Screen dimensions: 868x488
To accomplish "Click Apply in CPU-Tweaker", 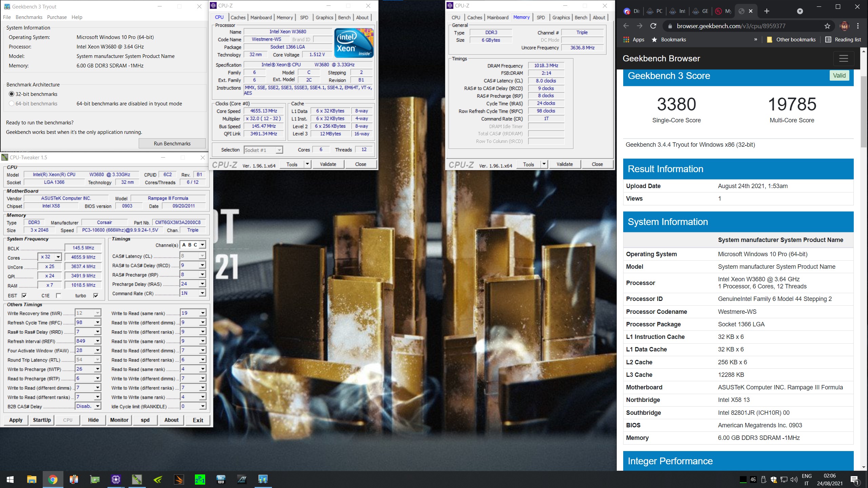I will 16,420.
